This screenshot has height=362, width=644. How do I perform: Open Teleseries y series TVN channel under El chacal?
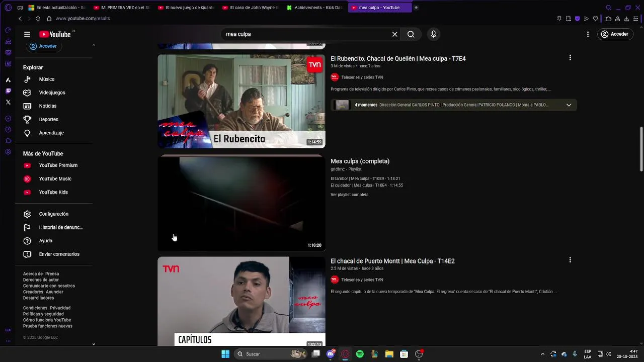[x=362, y=280]
